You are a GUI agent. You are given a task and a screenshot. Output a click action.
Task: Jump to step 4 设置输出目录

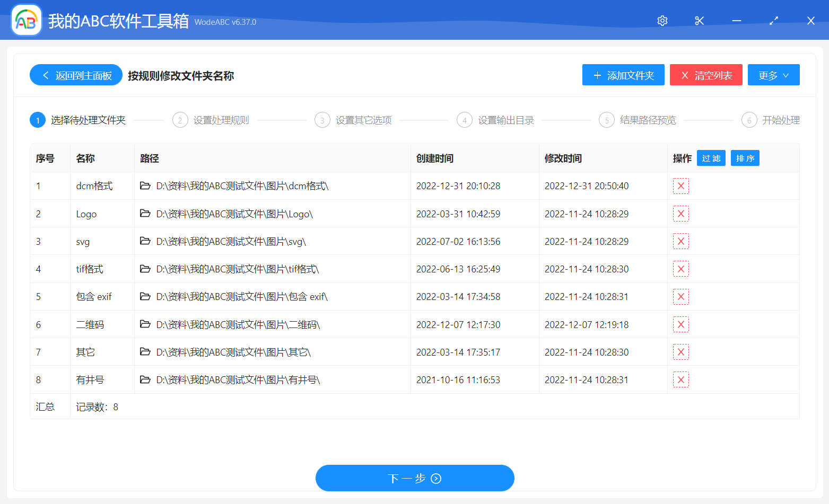(x=495, y=120)
